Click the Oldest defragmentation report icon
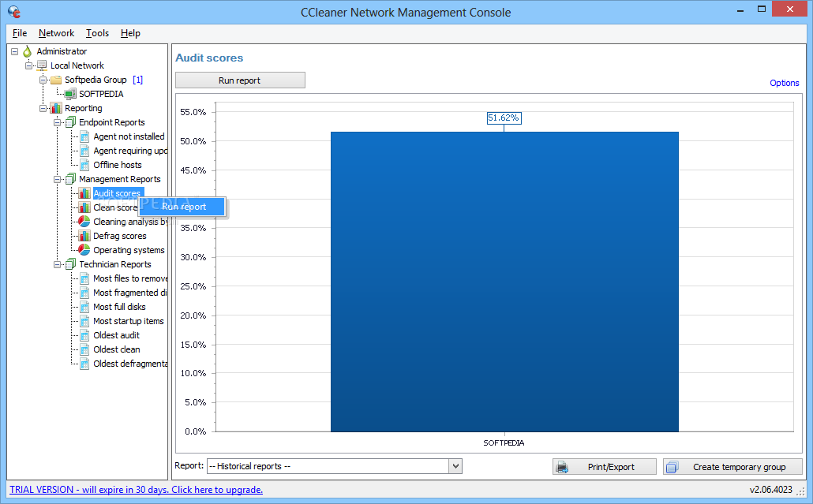Viewport: 813px width, 504px height. click(x=84, y=364)
